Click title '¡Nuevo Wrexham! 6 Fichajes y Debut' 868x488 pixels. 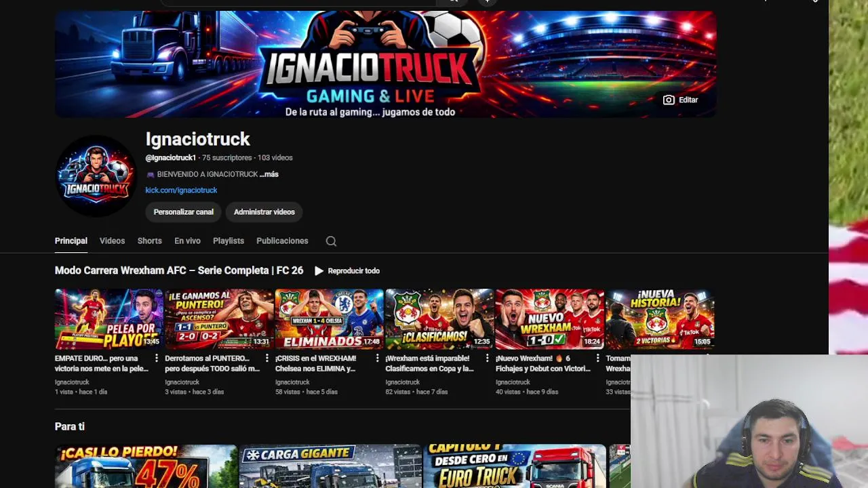coord(543,363)
